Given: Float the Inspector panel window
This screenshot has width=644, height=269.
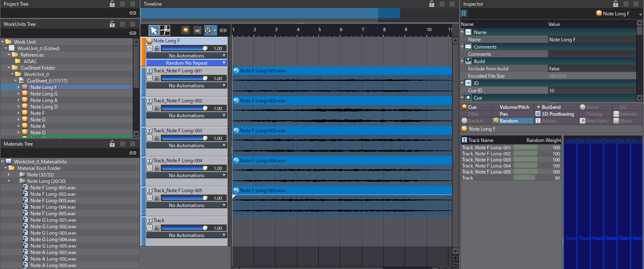Looking at the screenshot, I should click(626, 4).
